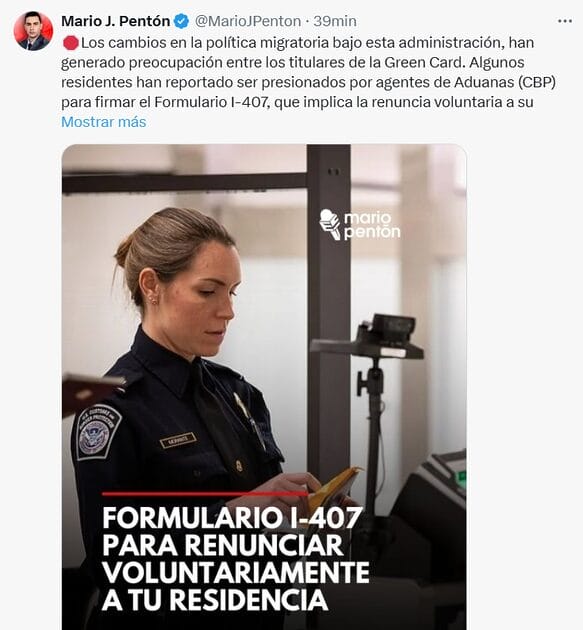Click the FORMULARIO I-407 headline in image

tap(232, 518)
